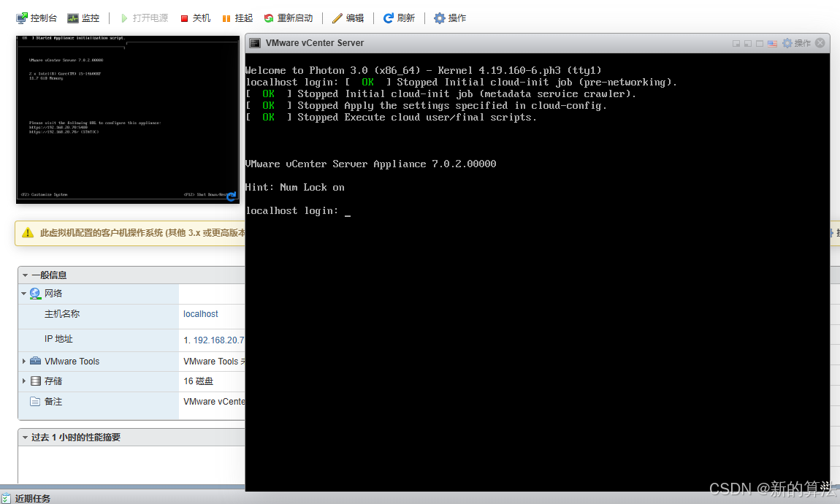Click the localhost host name value
Image resolution: width=840 pixels, height=504 pixels.
click(201, 314)
